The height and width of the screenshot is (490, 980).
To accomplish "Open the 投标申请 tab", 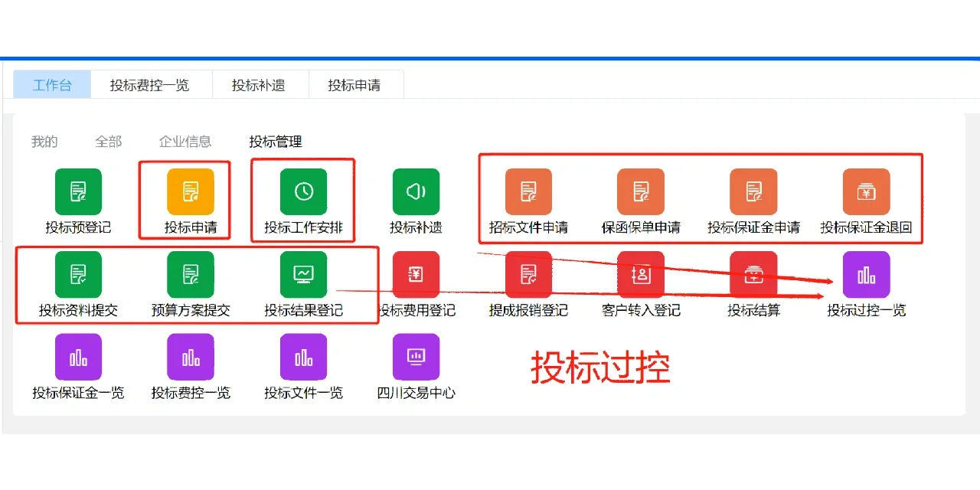I will [x=356, y=84].
